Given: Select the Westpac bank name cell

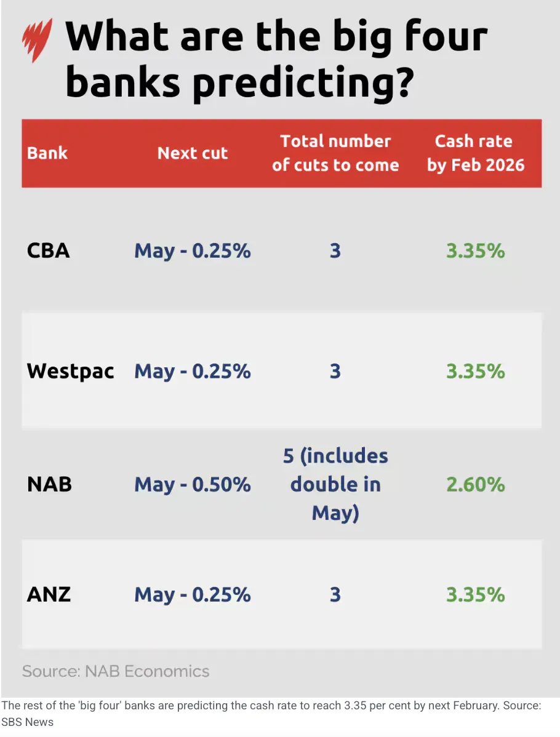Looking at the screenshot, I should 71,372.
